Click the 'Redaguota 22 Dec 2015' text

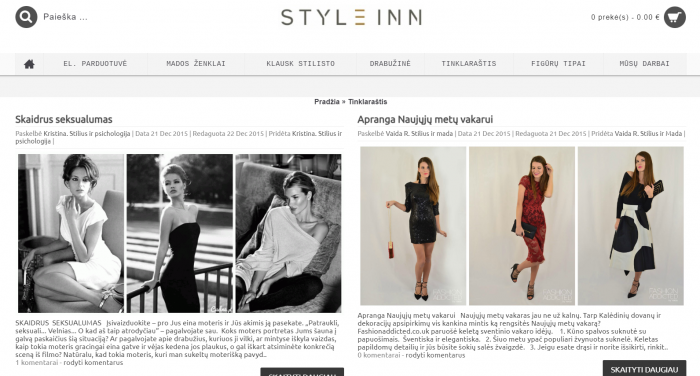click(228, 134)
